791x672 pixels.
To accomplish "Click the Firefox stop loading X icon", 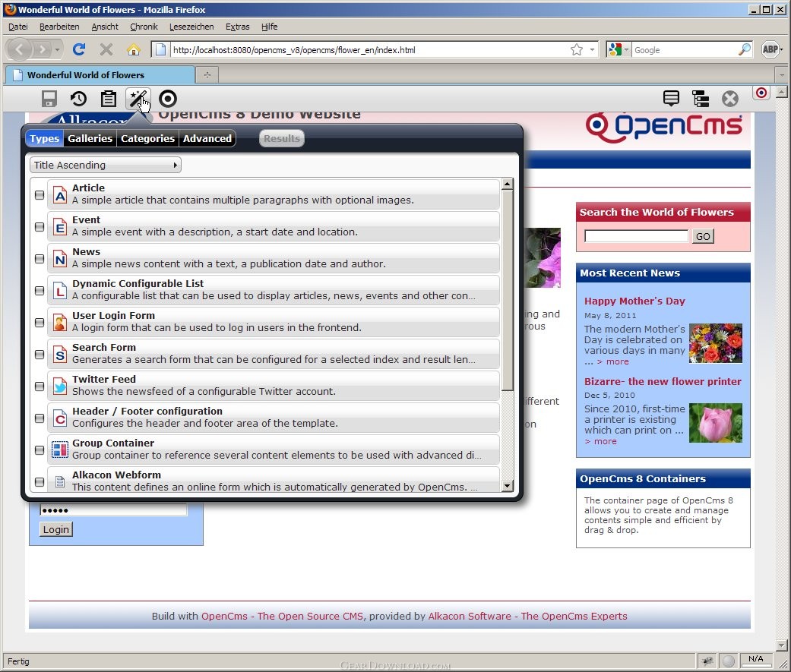I will point(106,49).
